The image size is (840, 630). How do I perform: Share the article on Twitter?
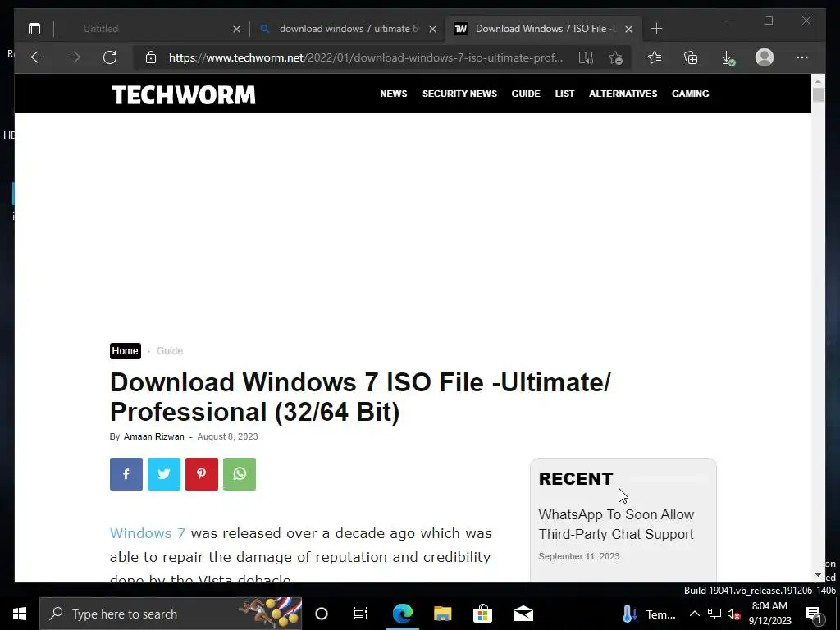pos(164,474)
